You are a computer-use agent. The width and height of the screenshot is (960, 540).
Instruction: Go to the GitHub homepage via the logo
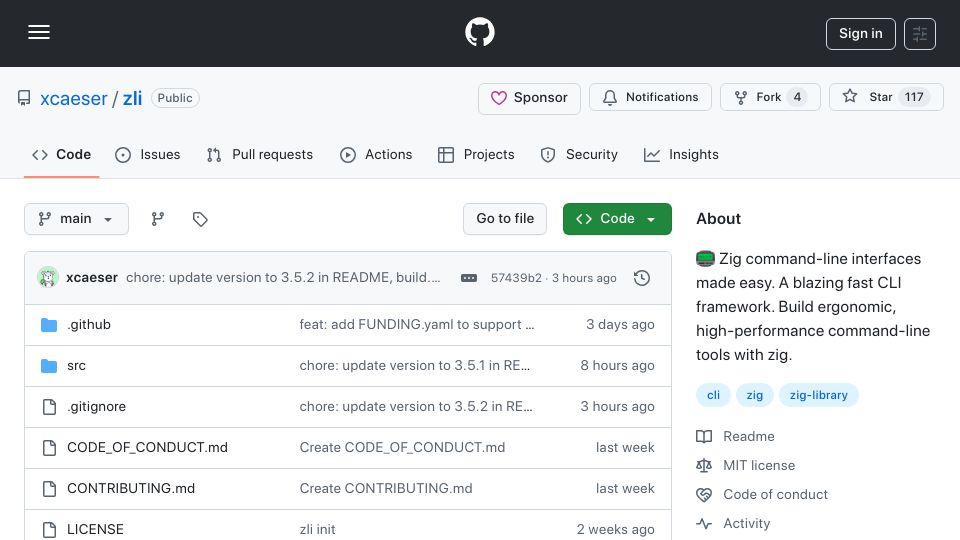(479, 32)
